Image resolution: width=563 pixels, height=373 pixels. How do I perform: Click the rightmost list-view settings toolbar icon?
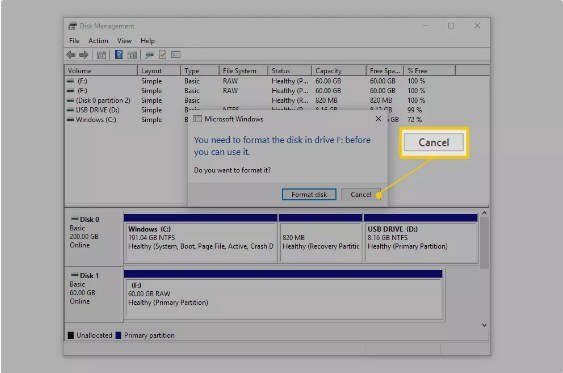[x=176, y=55]
